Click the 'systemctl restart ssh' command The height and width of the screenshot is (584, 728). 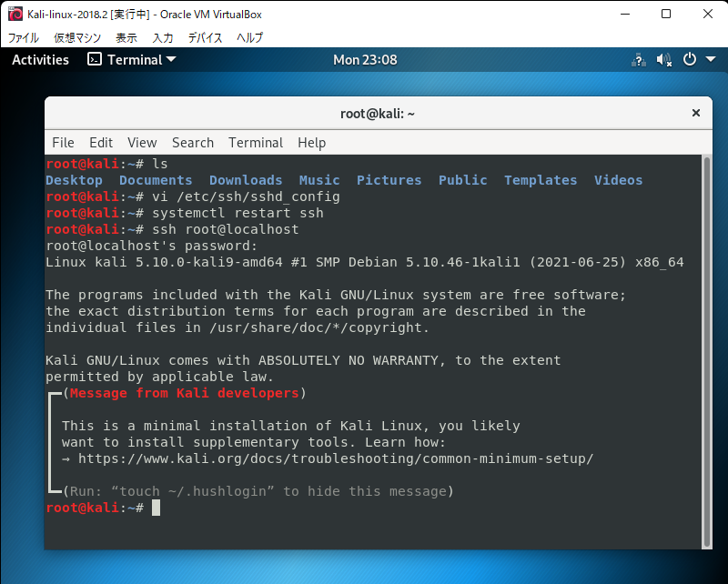tap(238, 213)
